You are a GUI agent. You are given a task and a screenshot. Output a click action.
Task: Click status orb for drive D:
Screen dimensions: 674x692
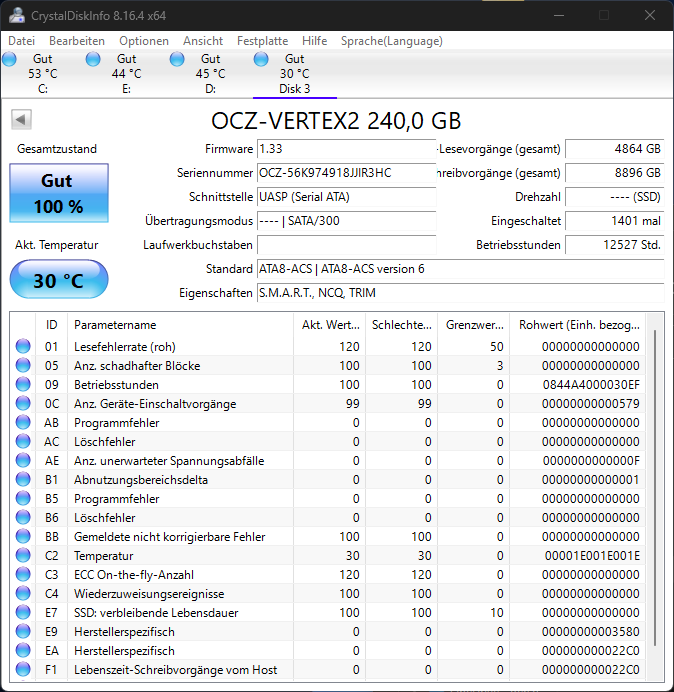(177, 59)
